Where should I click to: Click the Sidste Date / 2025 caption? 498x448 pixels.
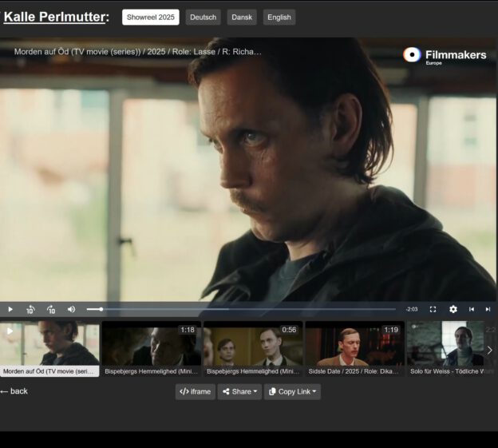pos(354,371)
